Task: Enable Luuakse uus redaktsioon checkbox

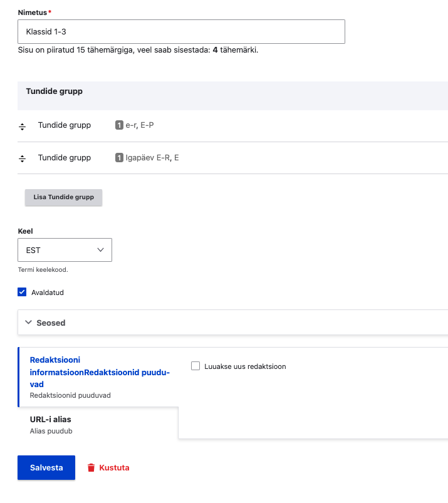Action: 195,366
